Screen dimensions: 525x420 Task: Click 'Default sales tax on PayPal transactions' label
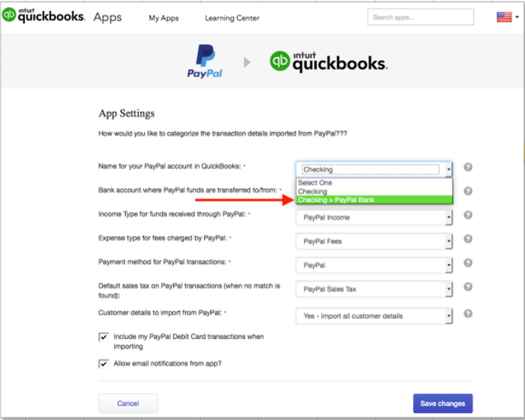click(x=189, y=290)
